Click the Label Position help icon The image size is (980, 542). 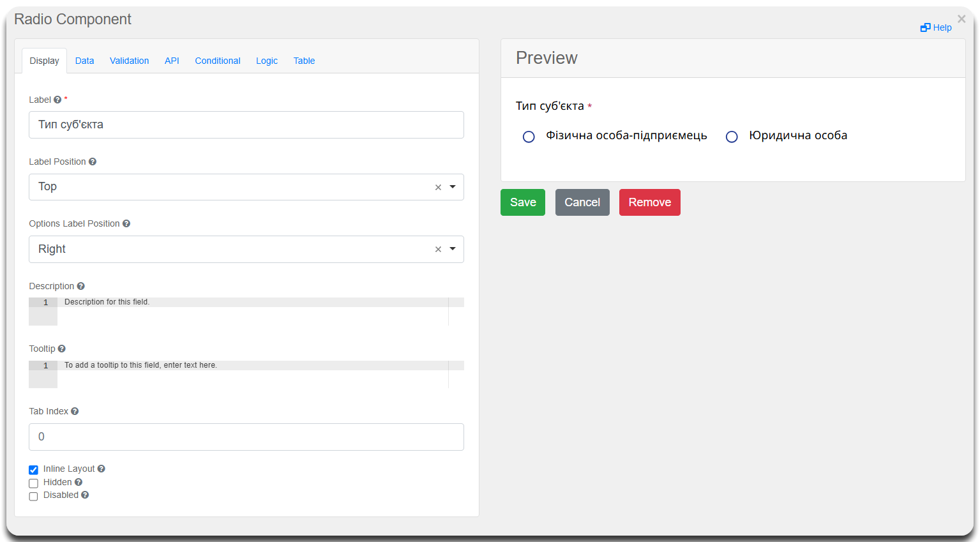(x=93, y=162)
